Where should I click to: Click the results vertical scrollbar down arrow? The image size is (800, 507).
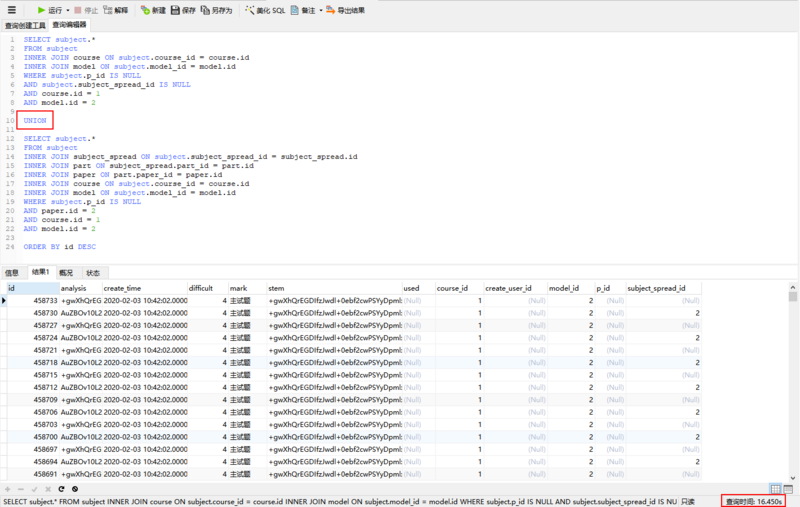792,478
